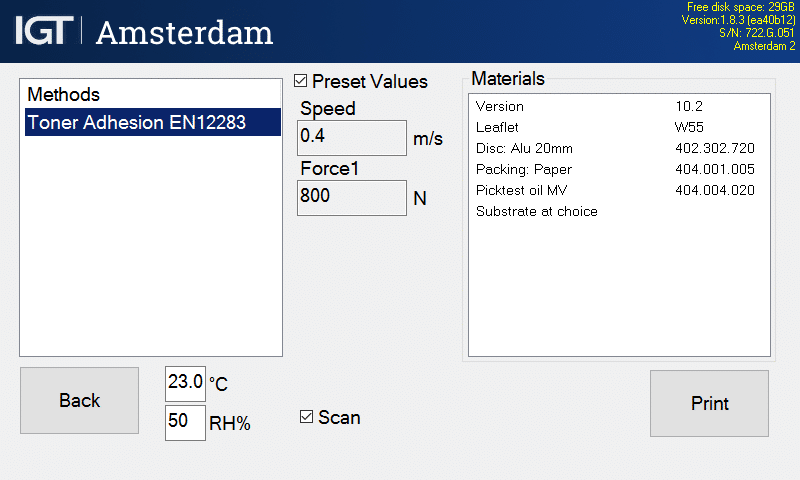The width and height of the screenshot is (800, 480).
Task: Edit the RH% humidity field
Action: tap(185, 422)
